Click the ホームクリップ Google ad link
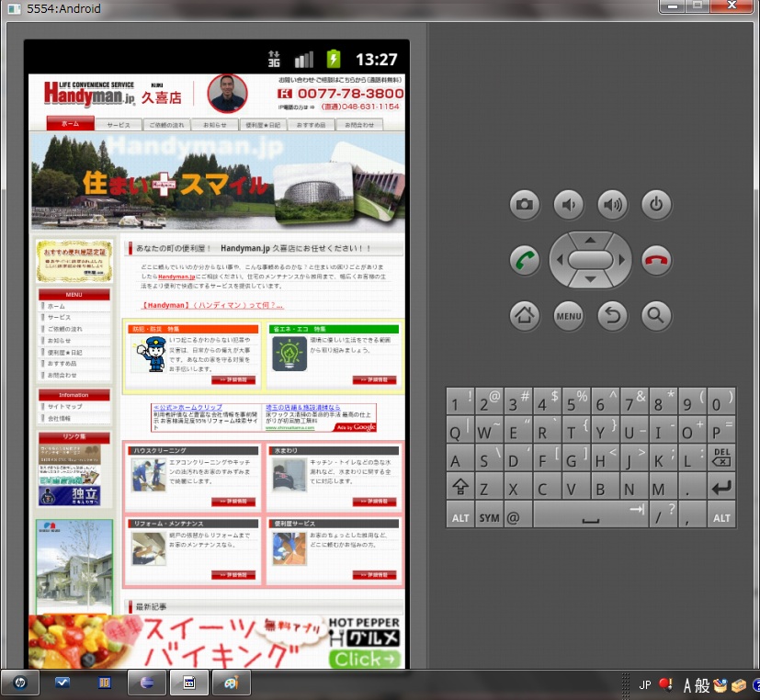760x700 pixels. 187,407
